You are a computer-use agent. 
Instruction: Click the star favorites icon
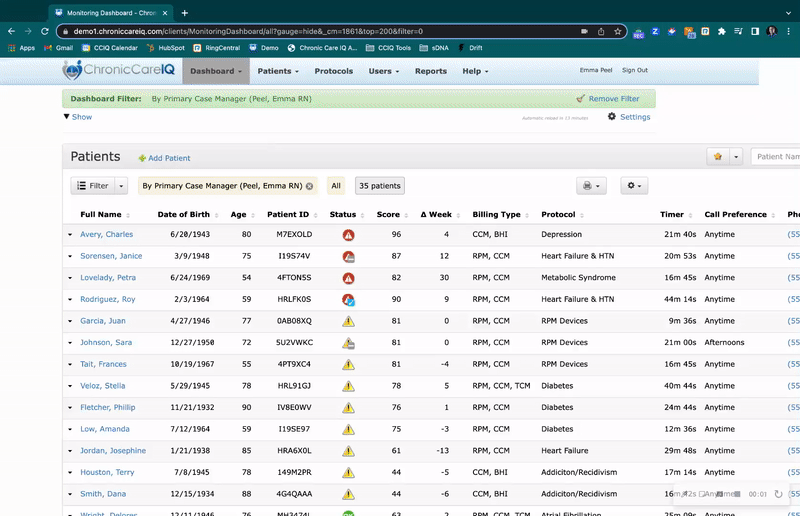[718, 157]
